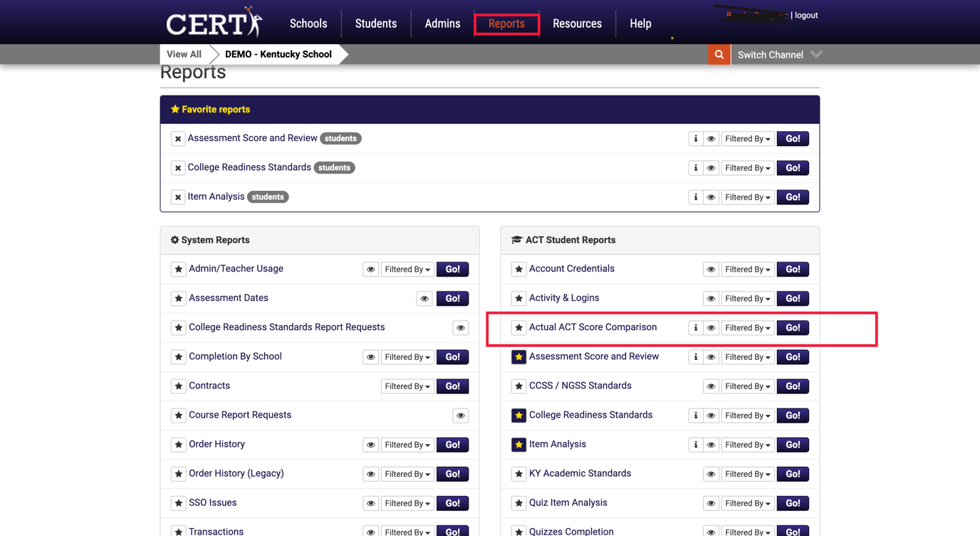Toggle the eye preview for Activity & Logins
The image size is (980, 536).
[710, 298]
